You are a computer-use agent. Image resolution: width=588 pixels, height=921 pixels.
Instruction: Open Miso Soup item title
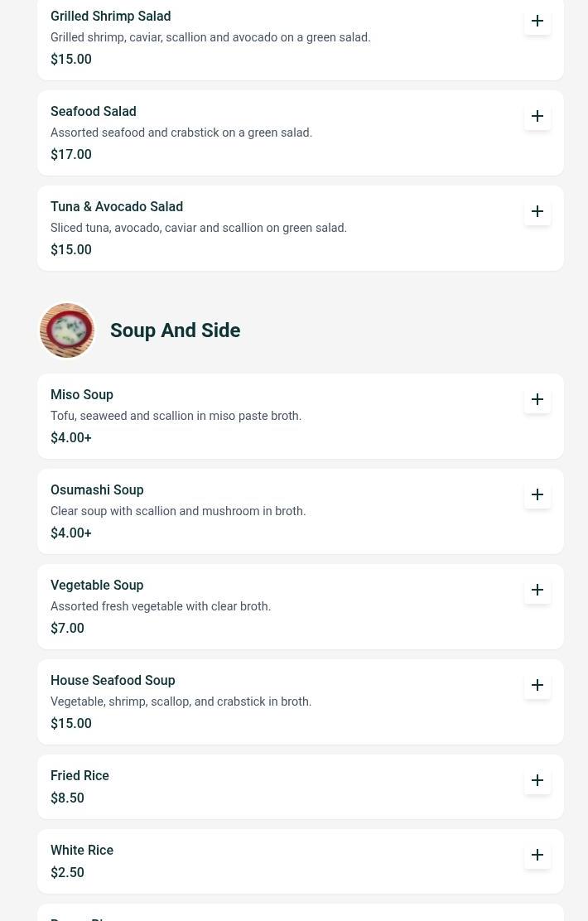[82, 395]
